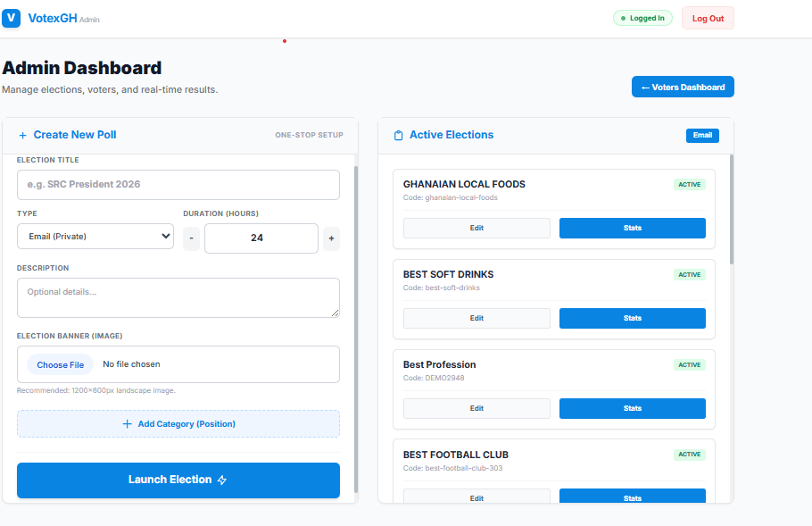Click the Active Elections list scrollbar
The width and height of the screenshot is (812, 526).
tap(731, 210)
